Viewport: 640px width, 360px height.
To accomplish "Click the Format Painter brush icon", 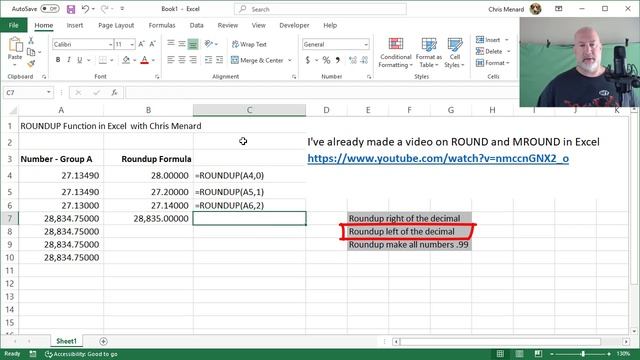I will click(31, 63).
